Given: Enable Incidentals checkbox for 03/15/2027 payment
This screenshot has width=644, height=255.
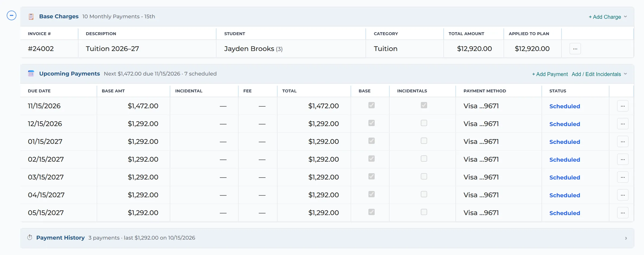Looking at the screenshot, I should click(424, 176).
